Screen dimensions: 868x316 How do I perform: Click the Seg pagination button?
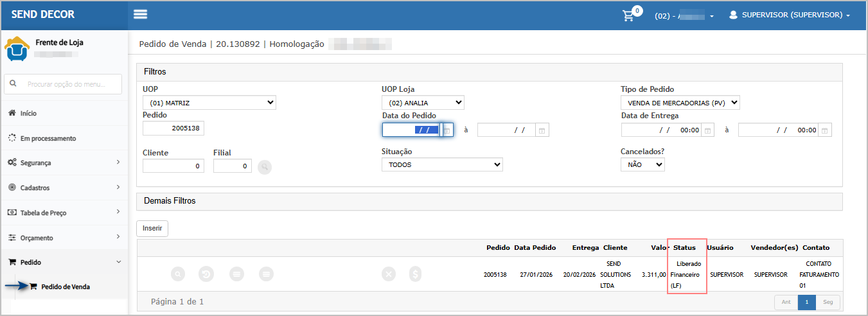click(828, 303)
